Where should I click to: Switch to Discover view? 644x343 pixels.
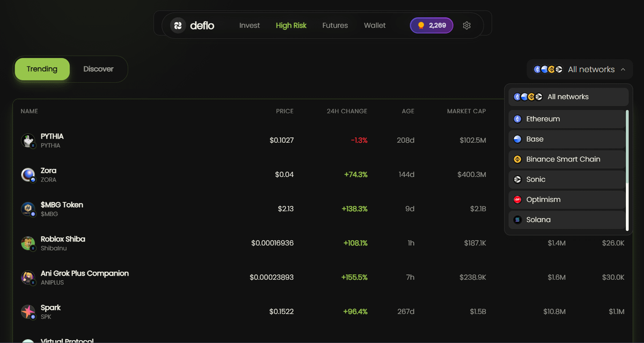(98, 69)
